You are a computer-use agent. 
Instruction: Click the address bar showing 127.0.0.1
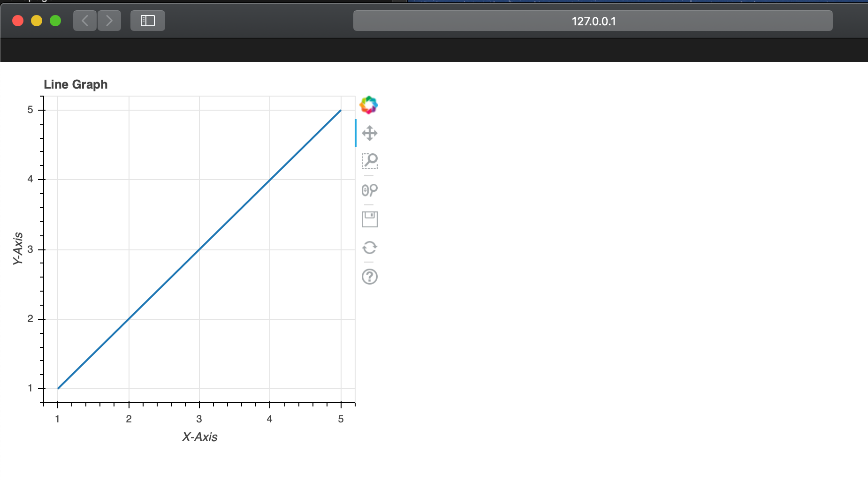tap(593, 20)
